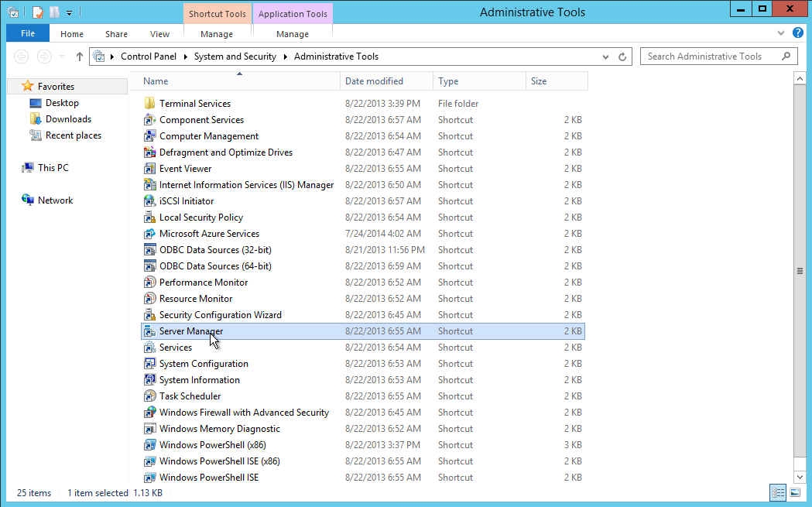The width and height of the screenshot is (812, 507).
Task: Click the ODBC Data Sources (64-bit) icon
Action: coord(149,266)
